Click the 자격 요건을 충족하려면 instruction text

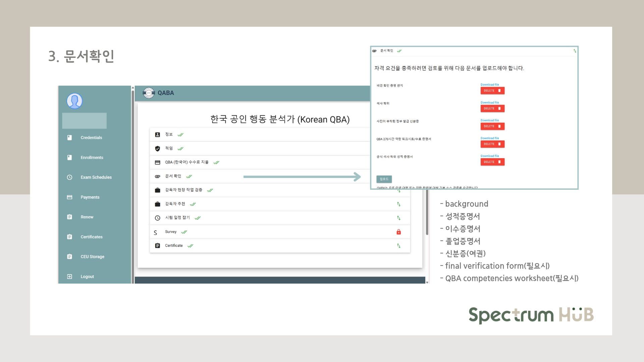[449, 68]
